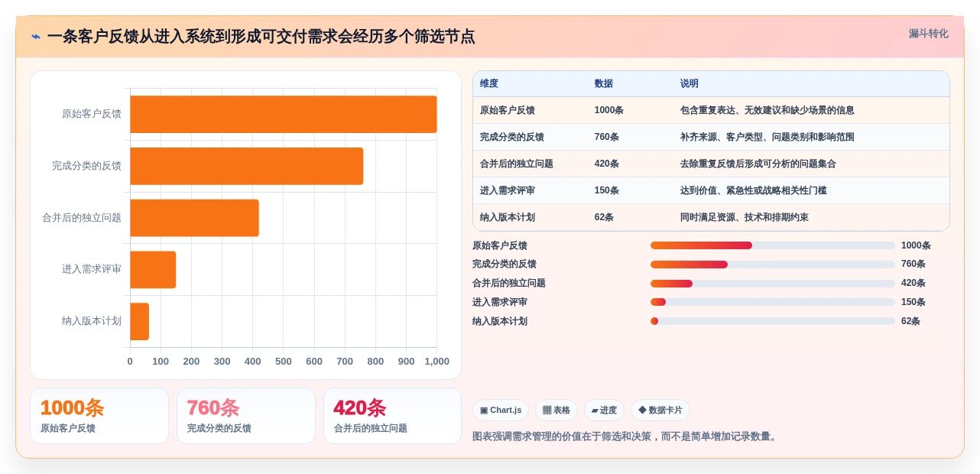This screenshot has width=980, height=474.
Task: Click the 420条 card value
Action: click(360, 407)
